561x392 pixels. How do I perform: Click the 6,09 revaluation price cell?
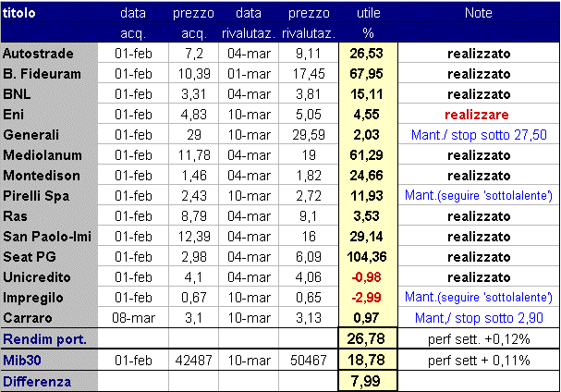click(309, 257)
